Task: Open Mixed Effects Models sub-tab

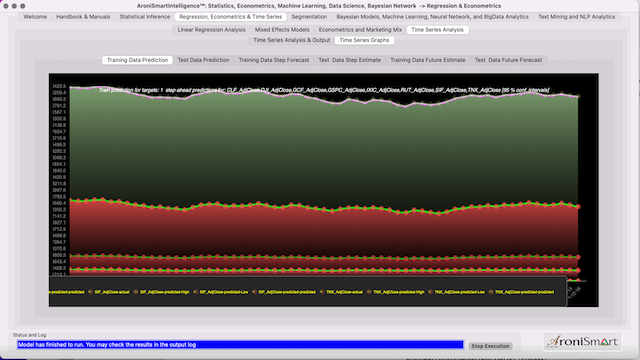Action: (x=282, y=30)
